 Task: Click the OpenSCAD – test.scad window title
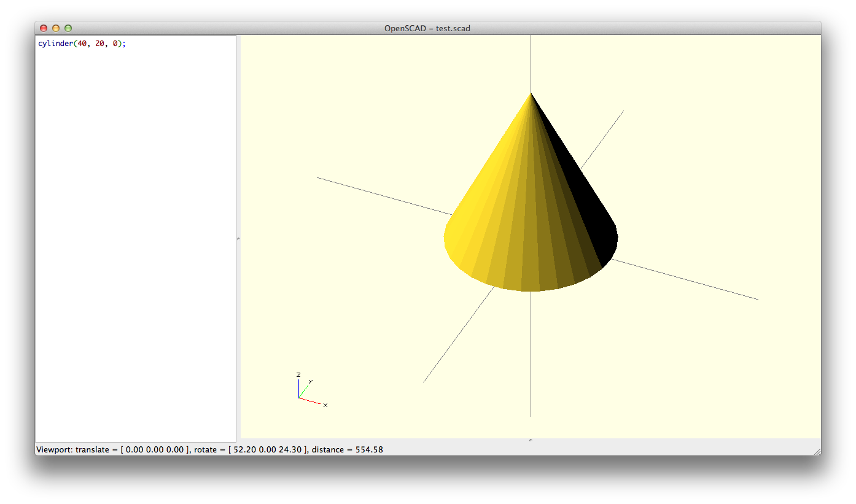pos(427,28)
